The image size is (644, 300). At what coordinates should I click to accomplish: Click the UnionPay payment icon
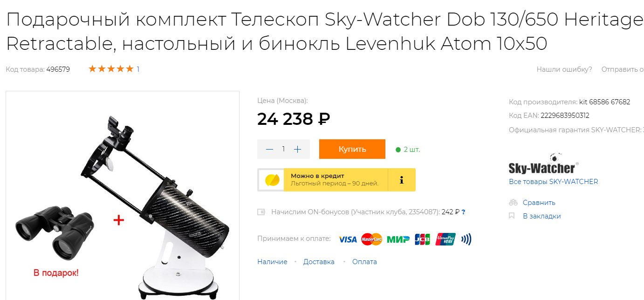pos(445,239)
